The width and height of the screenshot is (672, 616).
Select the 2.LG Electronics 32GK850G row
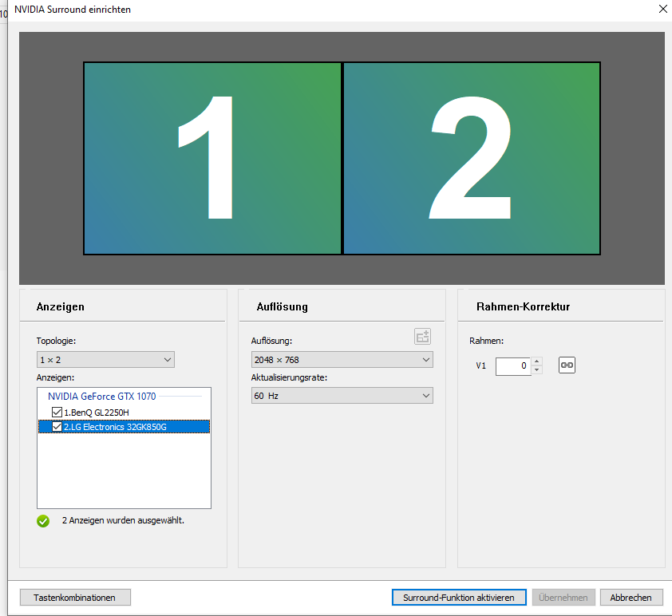point(124,427)
